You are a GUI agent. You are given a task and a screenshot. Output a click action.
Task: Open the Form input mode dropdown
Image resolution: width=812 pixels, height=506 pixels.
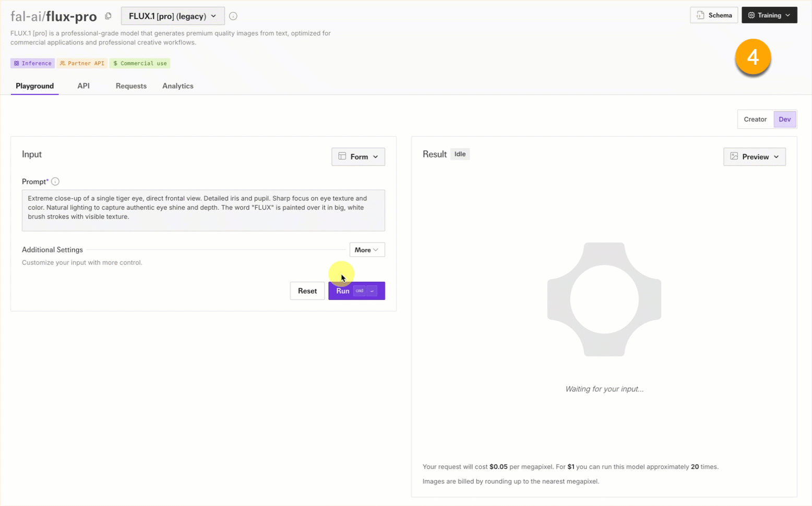(358, 156)
